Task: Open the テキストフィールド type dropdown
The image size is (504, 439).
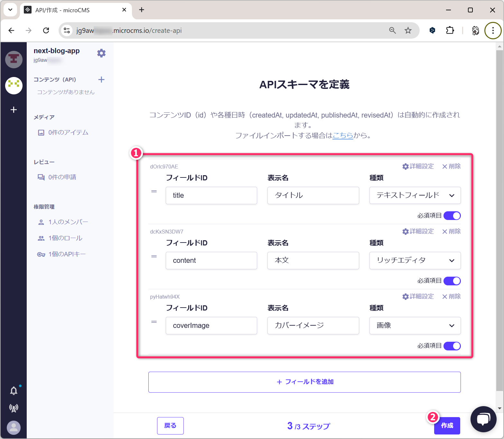Action: [x=415, y=196]
